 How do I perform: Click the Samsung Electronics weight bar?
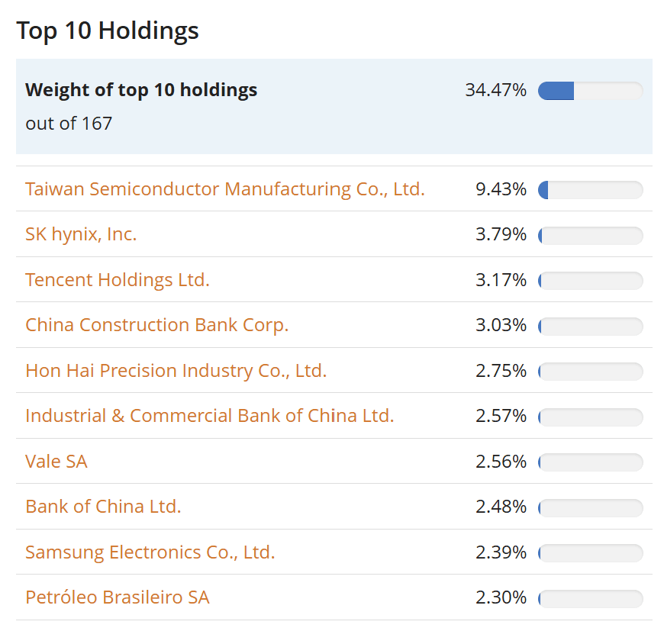[590, 552]
